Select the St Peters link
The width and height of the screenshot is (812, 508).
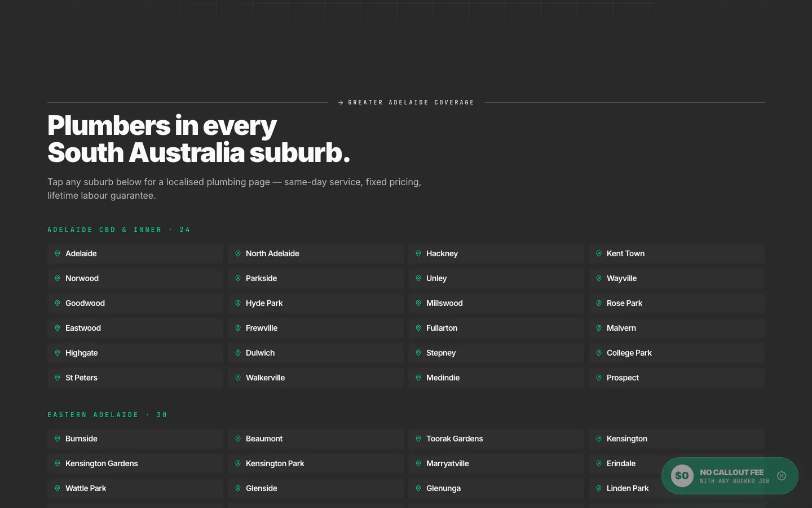point(135,378)
